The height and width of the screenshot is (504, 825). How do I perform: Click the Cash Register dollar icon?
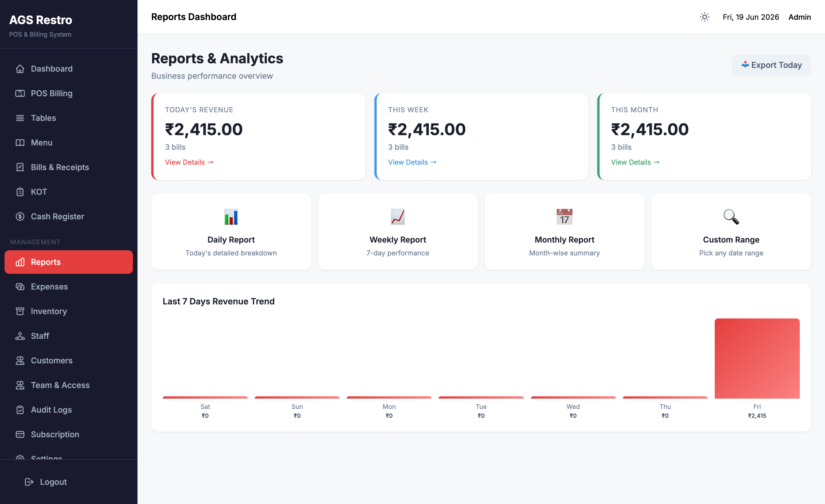[x=20, y=216]
